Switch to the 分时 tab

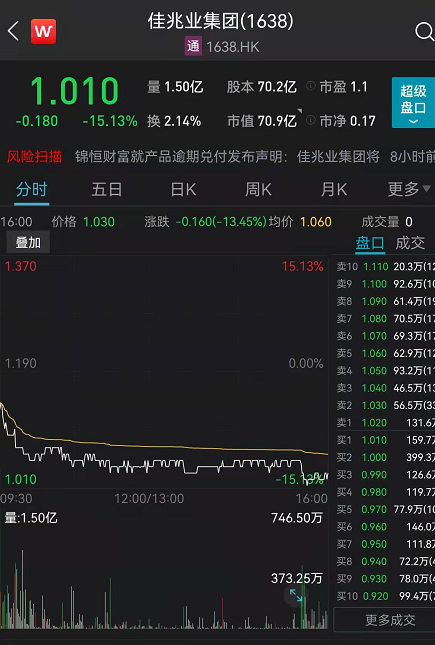[32, 190]
